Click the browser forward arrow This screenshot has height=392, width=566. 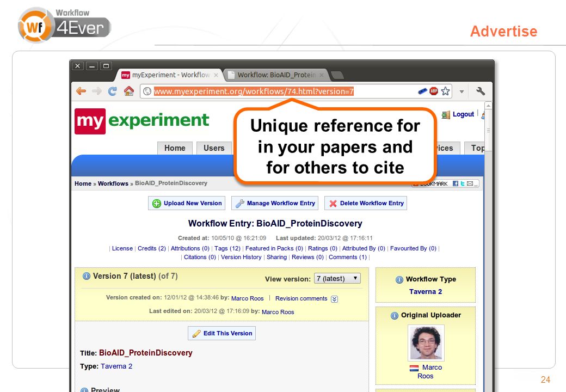coord(97,91)
